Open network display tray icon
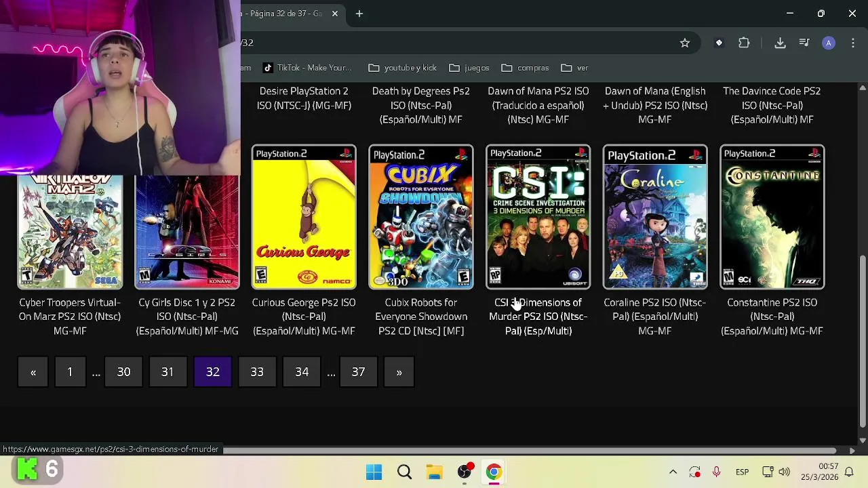 pos(768,472)
